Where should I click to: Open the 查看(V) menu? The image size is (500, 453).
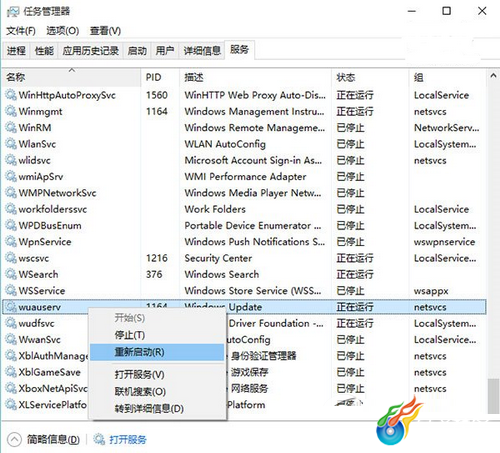click(105, 31)
